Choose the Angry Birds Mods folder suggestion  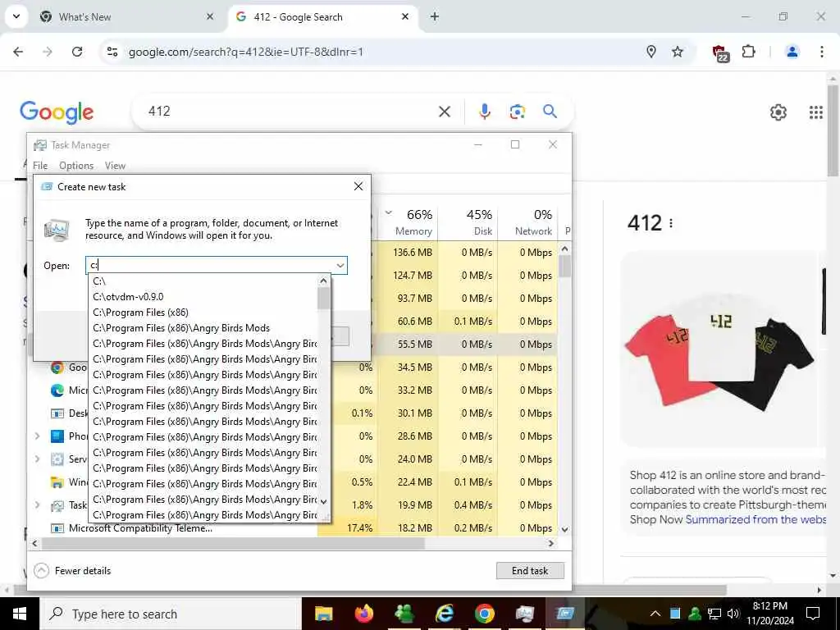click(203, 328)
